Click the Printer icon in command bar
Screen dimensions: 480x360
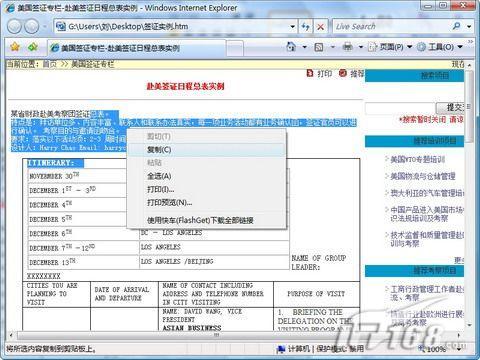pos(347,47)
